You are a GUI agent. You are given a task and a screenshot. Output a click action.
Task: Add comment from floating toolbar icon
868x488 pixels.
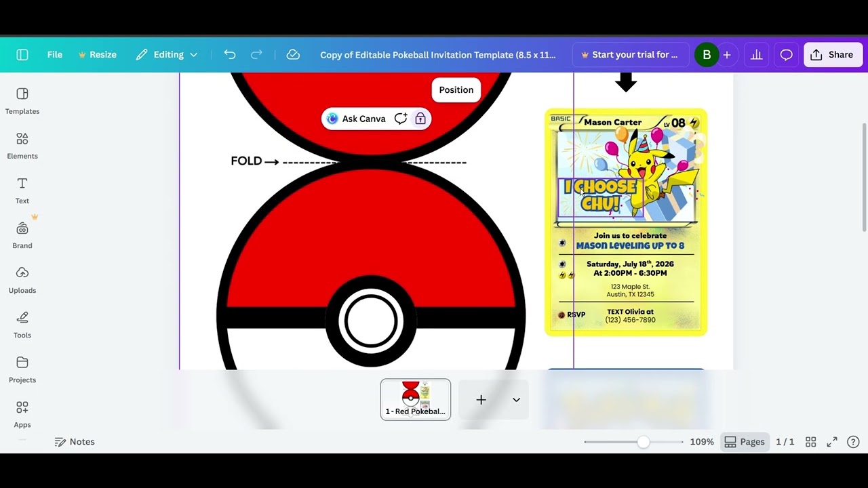[401, 119]
